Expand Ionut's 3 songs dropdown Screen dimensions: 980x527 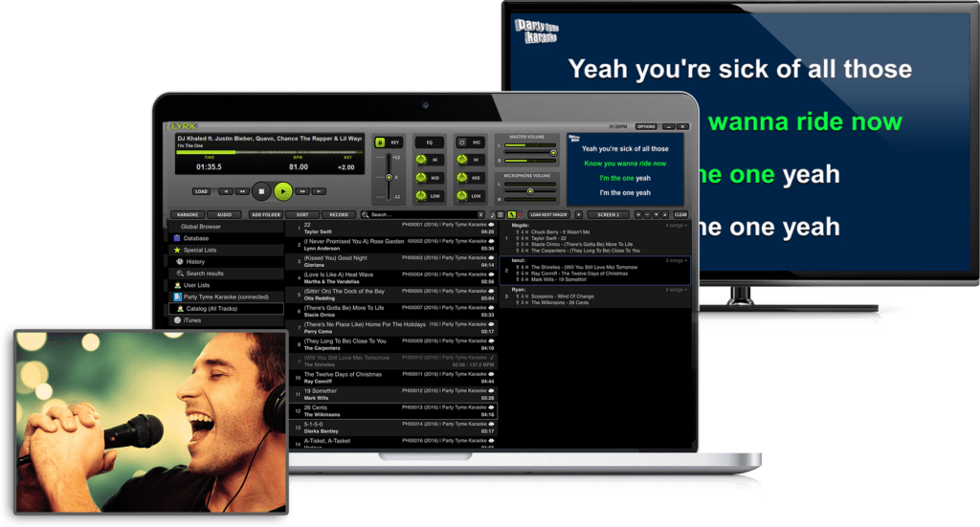[x=677, y=260]
